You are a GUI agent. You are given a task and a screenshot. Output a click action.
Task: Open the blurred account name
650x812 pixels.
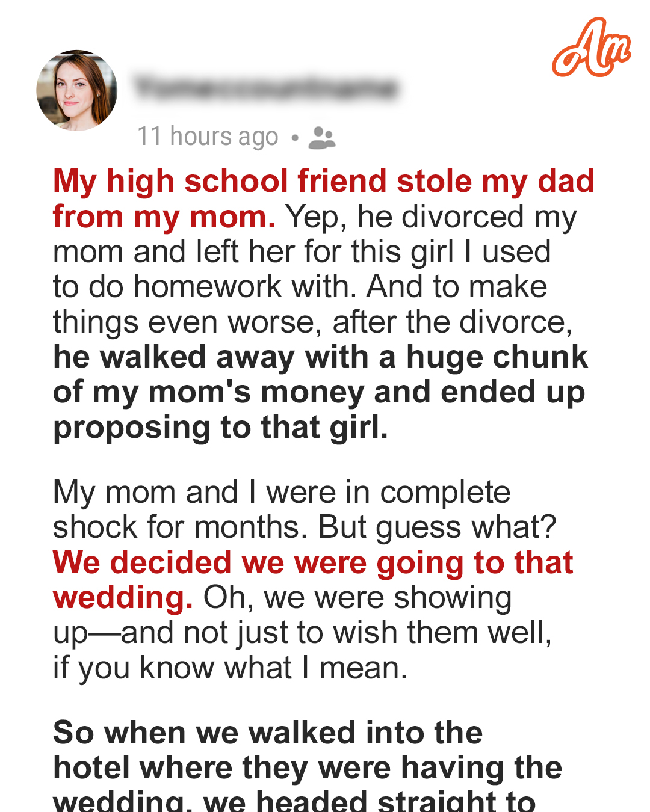pos(266,88)
